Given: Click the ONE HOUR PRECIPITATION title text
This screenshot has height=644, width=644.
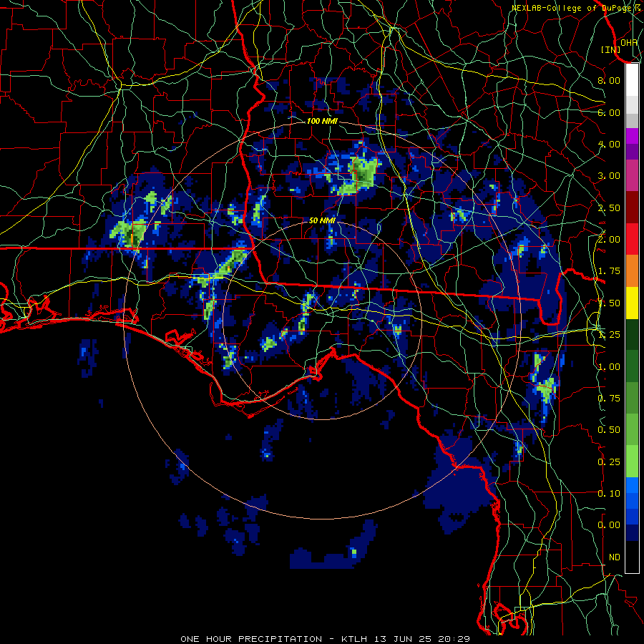Looking at the screenshot, I should point(251,639).
